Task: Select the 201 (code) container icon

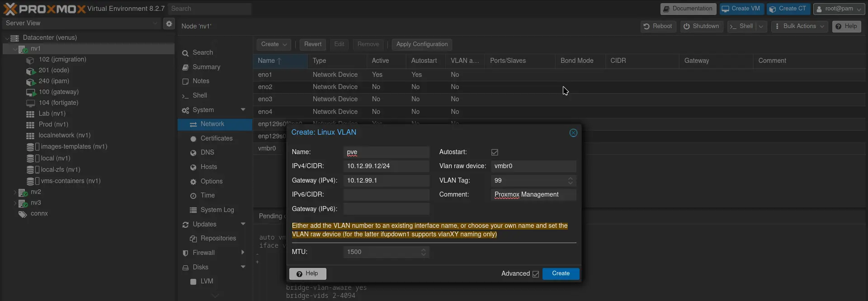Action: coord(30,71)
